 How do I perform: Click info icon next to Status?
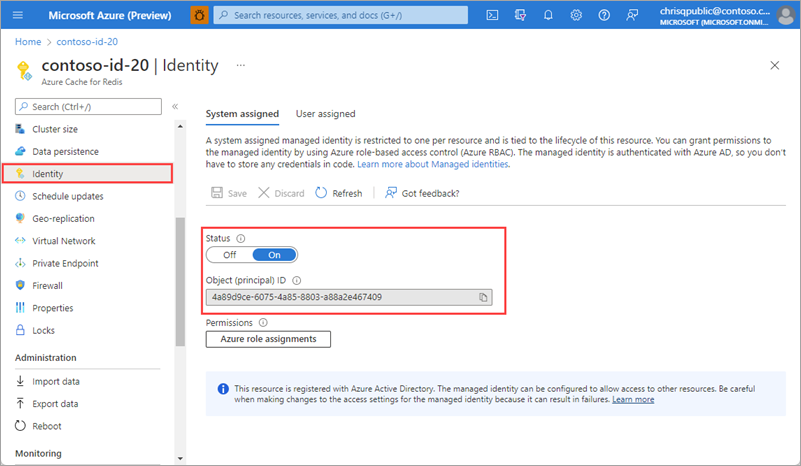tap(241, 238)
